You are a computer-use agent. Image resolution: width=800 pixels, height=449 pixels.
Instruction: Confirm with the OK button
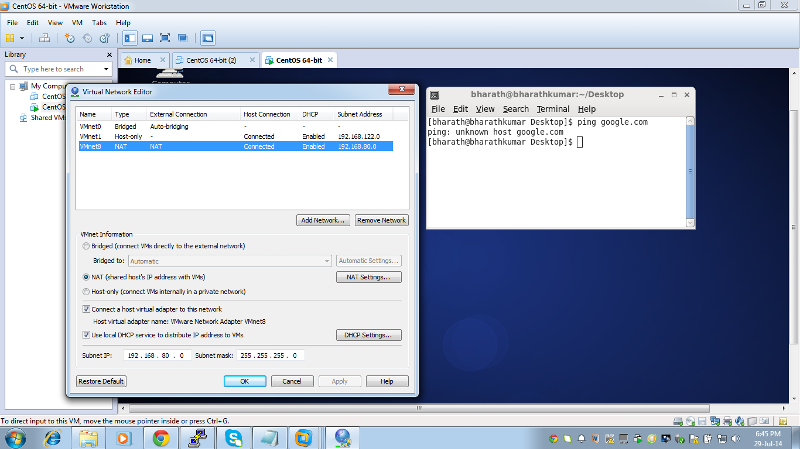tap(245, 381)
